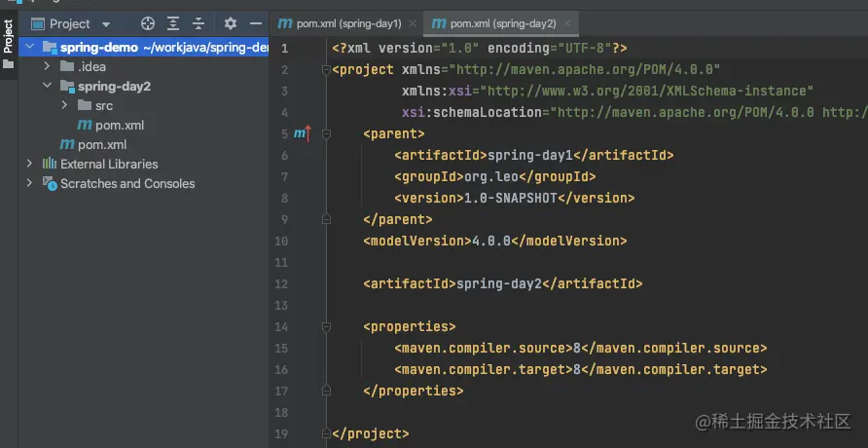The height and width of the screenshot is (448, 868).
Task: Click the 1.0-SNAPSHOT version value
Action: 510,199
